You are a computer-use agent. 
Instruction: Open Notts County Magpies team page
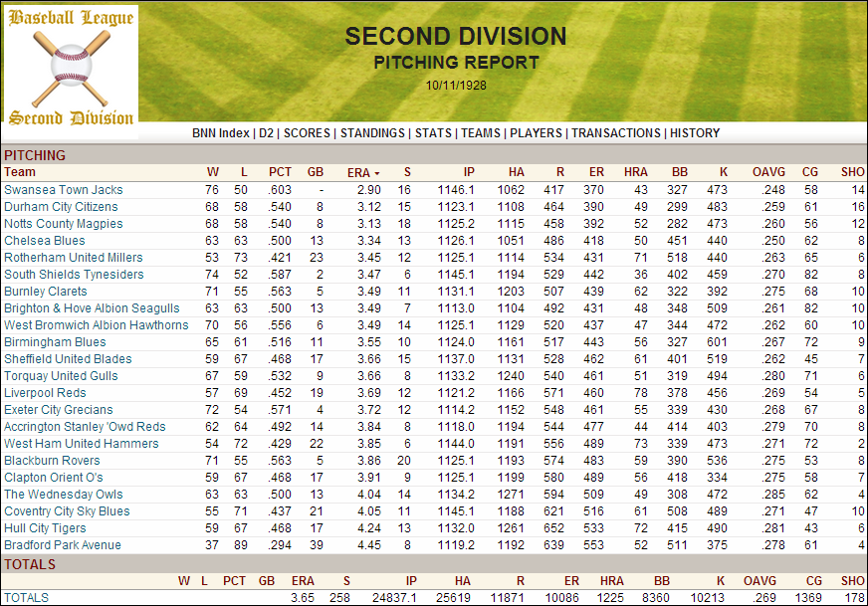[64, 224]
